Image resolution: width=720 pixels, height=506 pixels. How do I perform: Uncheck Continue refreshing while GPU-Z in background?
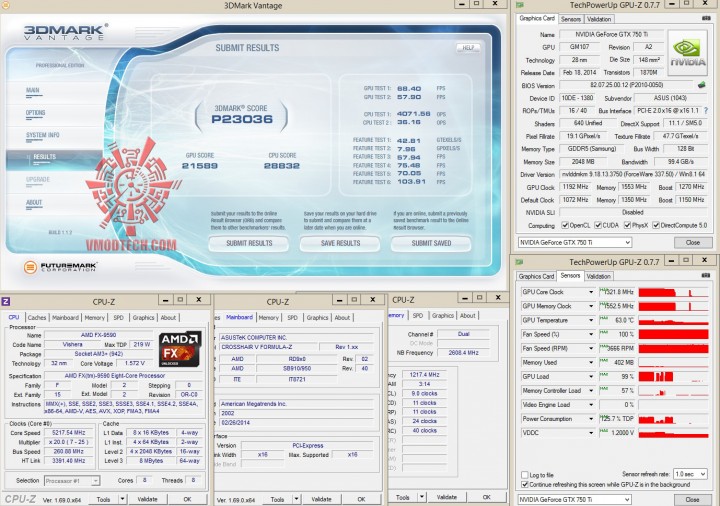click(x=524, y=484)
